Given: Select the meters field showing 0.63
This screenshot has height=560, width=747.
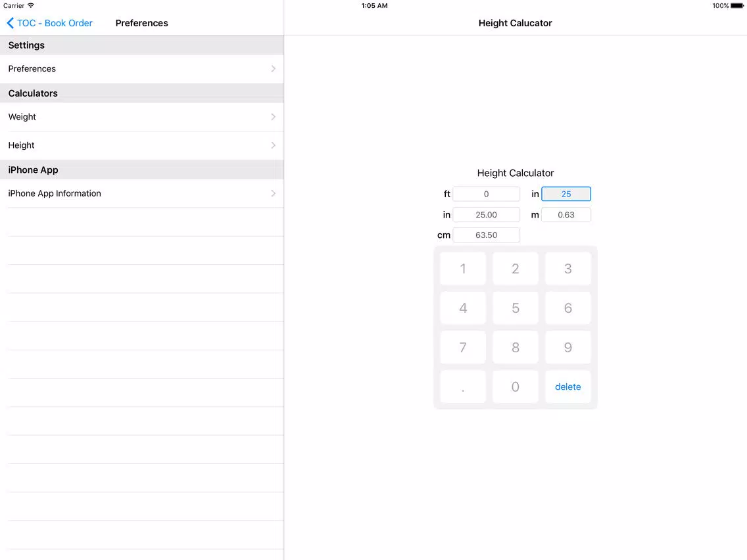Looking at the screenshot, I should (x=566, y=215).
